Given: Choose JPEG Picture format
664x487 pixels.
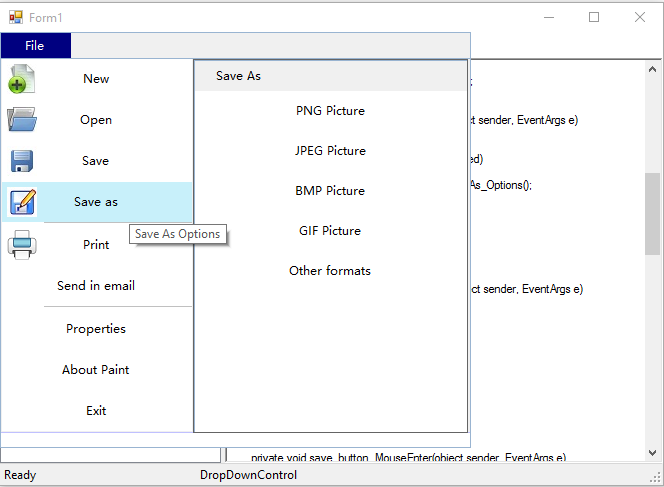Looking at the screenshot, I should pyautogui.click(x=330, y=151).
